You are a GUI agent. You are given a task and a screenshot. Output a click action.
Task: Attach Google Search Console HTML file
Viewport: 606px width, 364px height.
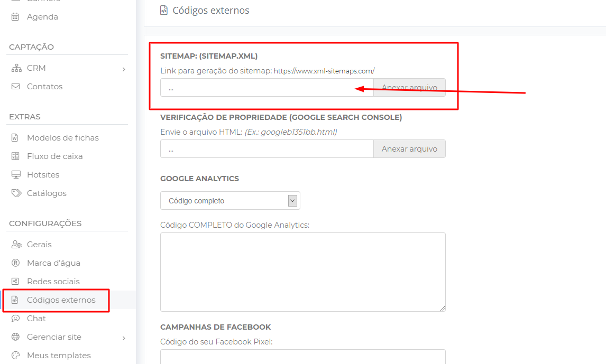tap(409, 149)
